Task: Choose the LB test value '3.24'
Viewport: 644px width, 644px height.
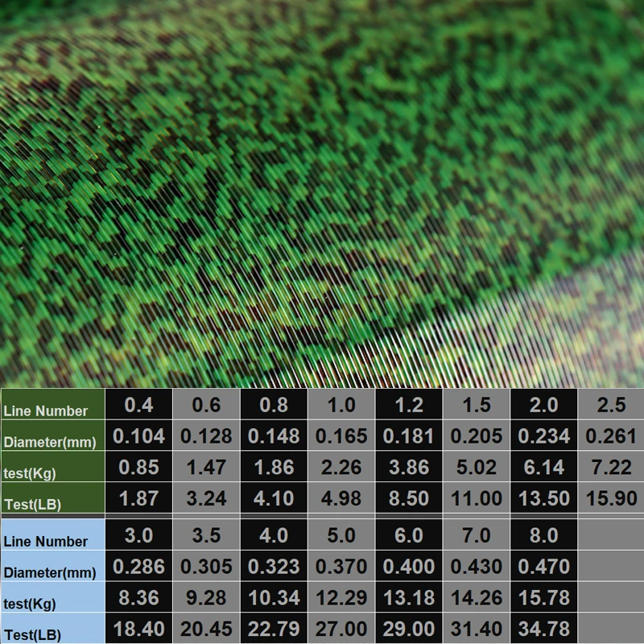Action: coord(206,497)
